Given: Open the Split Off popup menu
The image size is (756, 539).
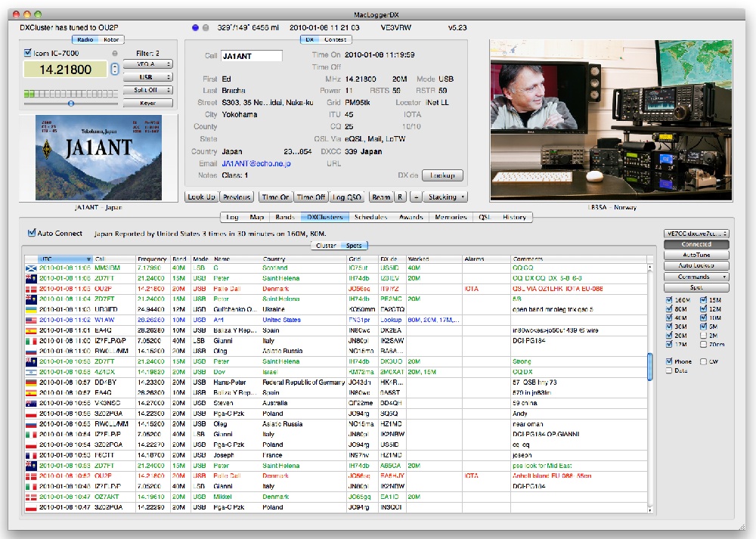Looking at the screenshot, I should [148, 90].
